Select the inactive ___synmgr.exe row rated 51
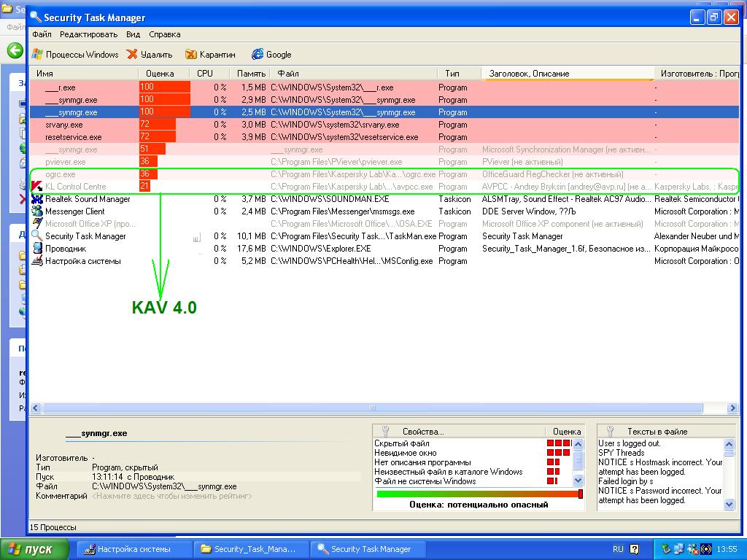The image size is (747, 560). pyautogui.click(x=384, y=149)
